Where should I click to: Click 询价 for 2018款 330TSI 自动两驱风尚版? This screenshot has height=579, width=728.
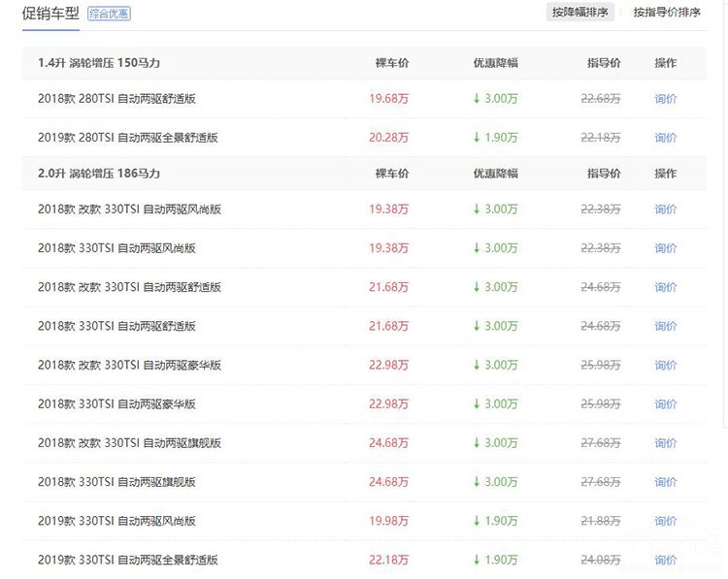pyautogui.click(x=665, y=248)
